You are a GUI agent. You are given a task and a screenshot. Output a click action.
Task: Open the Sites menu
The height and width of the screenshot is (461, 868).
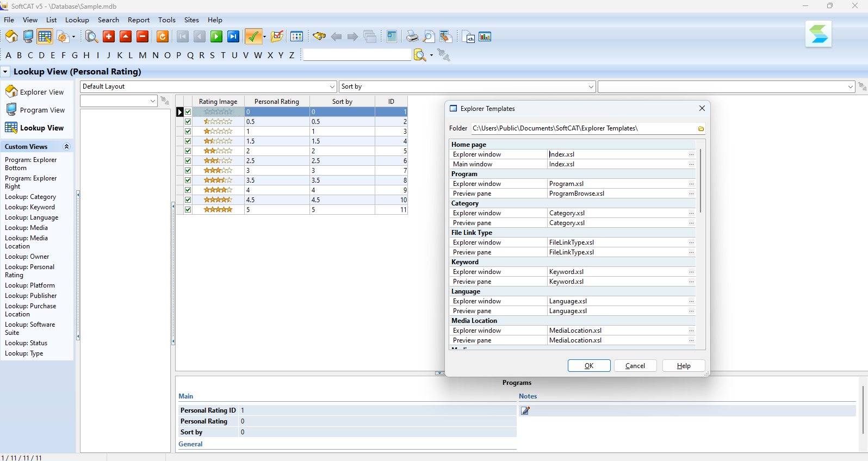(x=191, y=20)
